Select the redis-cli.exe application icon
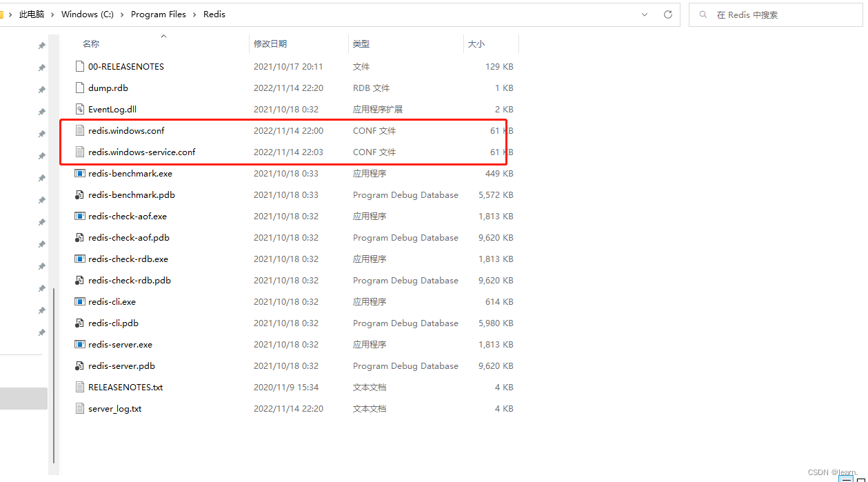The height and width of the screenshot is (482, 868). click(79, 301)
